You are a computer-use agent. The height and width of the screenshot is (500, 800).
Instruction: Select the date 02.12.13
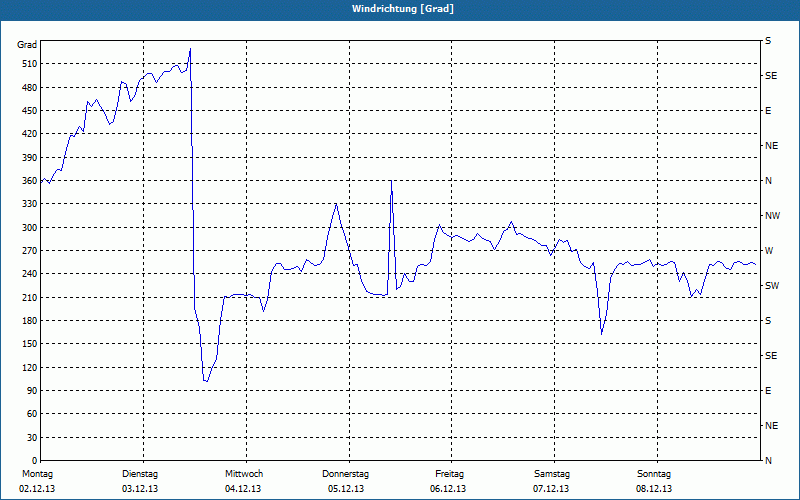coord(37,489)
